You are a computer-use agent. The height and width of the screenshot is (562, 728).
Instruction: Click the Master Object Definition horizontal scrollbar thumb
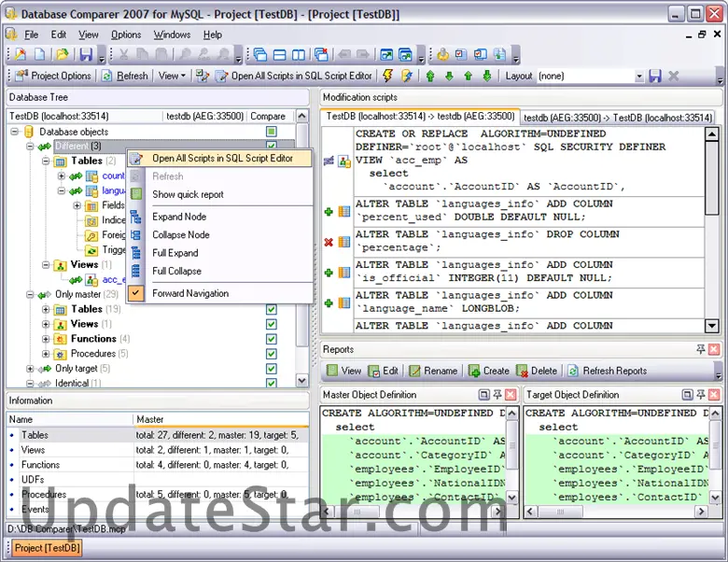click(x=357, y=512)
